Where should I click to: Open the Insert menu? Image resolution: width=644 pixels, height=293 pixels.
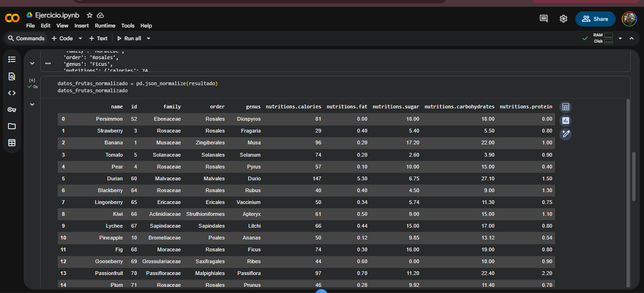(81, 26)
